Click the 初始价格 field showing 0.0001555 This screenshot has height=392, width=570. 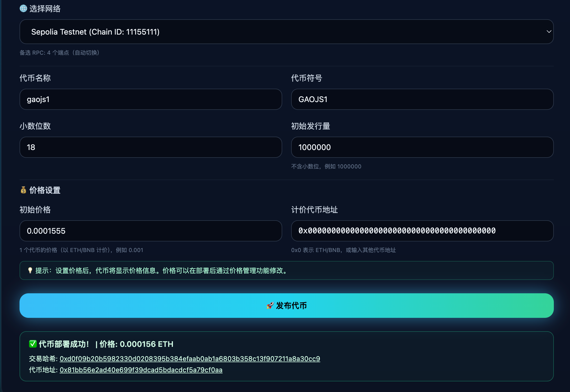[151, 231]
